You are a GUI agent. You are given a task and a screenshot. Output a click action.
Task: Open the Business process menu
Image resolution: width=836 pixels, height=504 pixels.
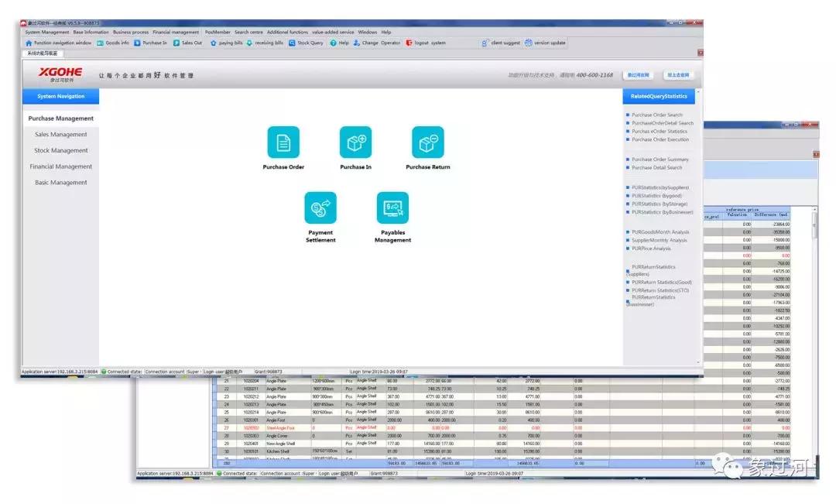[131, 32]
